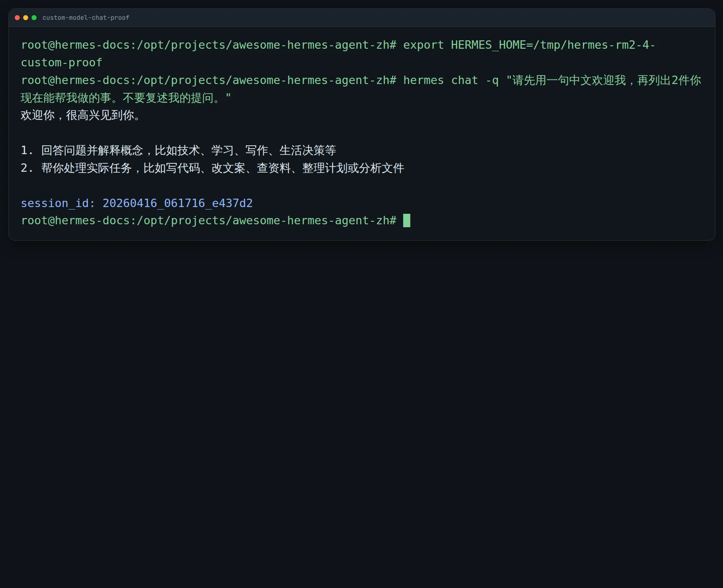Click the session_id: 20260416_061716_e437d2 line
This screenshot has width=723, height=588.
point(137,203)
